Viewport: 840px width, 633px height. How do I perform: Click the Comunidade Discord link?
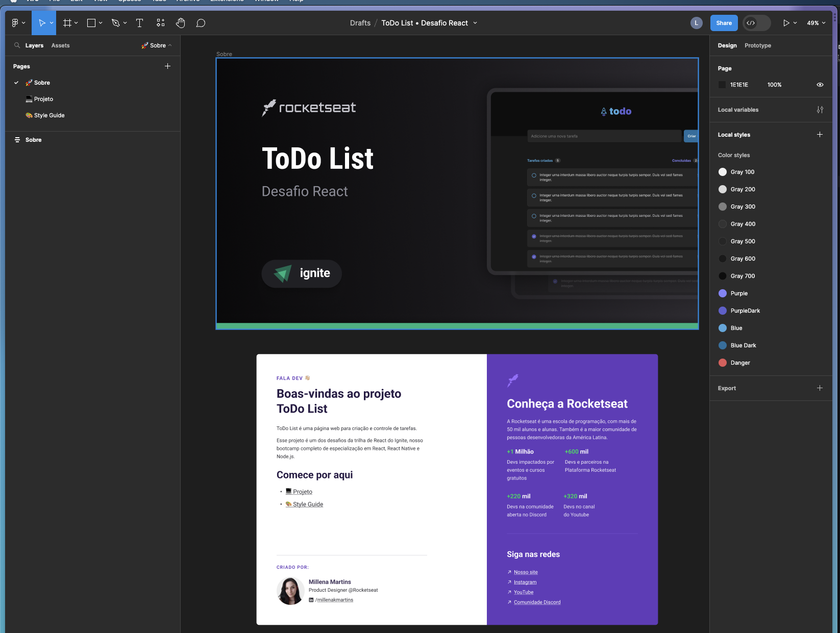point(537,602)
